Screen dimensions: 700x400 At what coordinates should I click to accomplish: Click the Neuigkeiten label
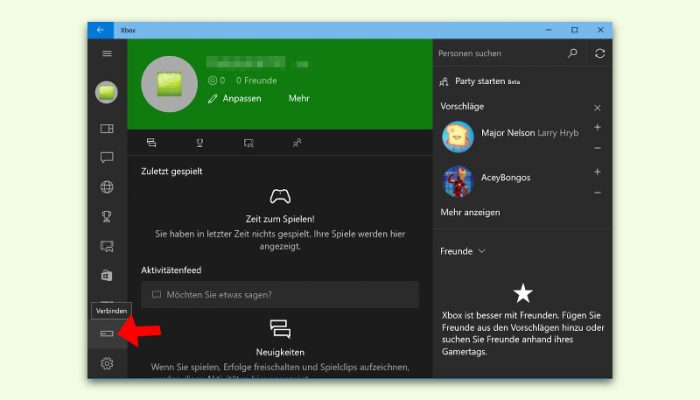[280, 352]
